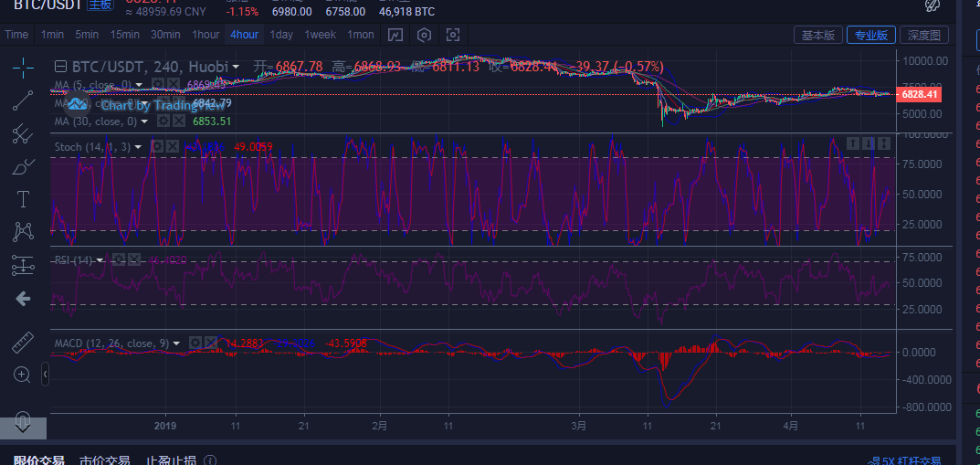Collapse the drawing toolbar sidebar
This screenshot has width=980, height=465.
point(46,375)
